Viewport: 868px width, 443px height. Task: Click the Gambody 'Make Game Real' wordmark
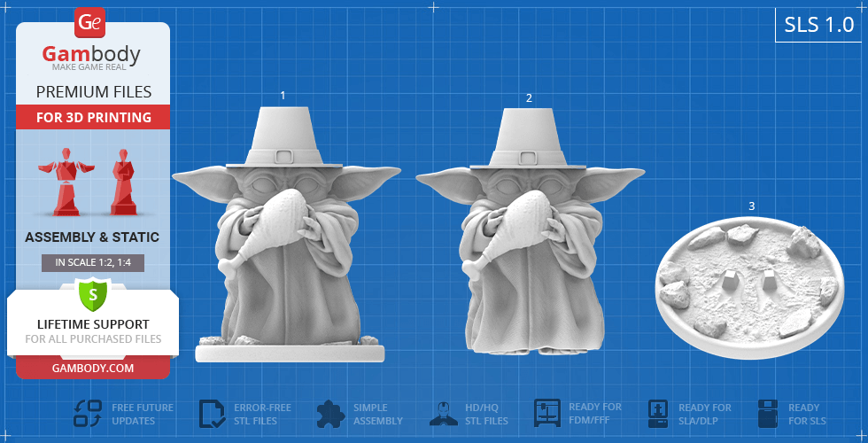pos(92,58)
